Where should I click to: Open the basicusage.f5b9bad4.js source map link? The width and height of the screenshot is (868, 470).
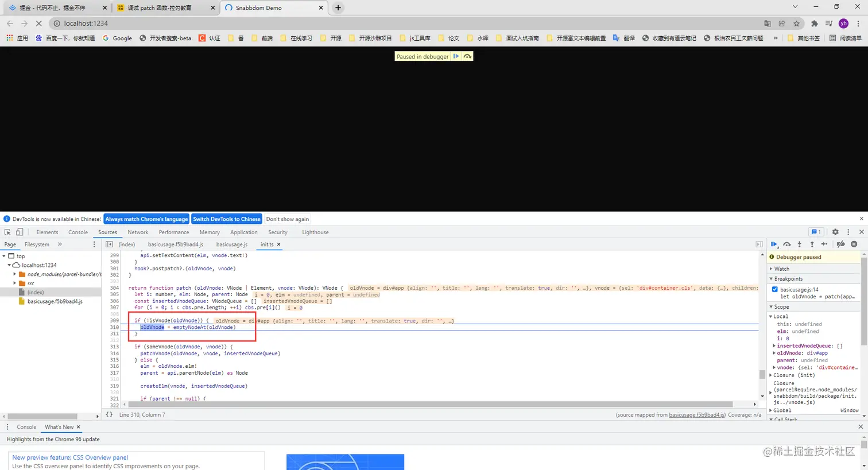coord(697,415)
